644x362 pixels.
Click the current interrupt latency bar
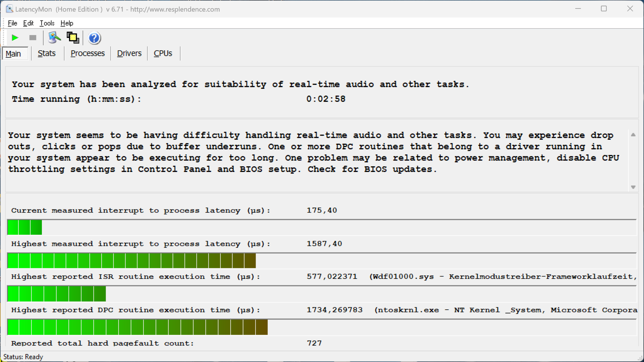(x=24, y=227)
